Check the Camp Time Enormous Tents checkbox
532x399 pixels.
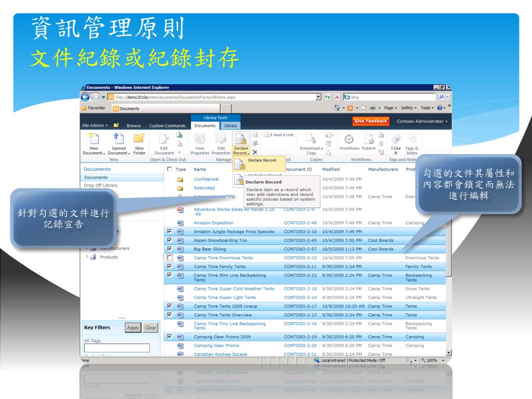tap(170, 258)
